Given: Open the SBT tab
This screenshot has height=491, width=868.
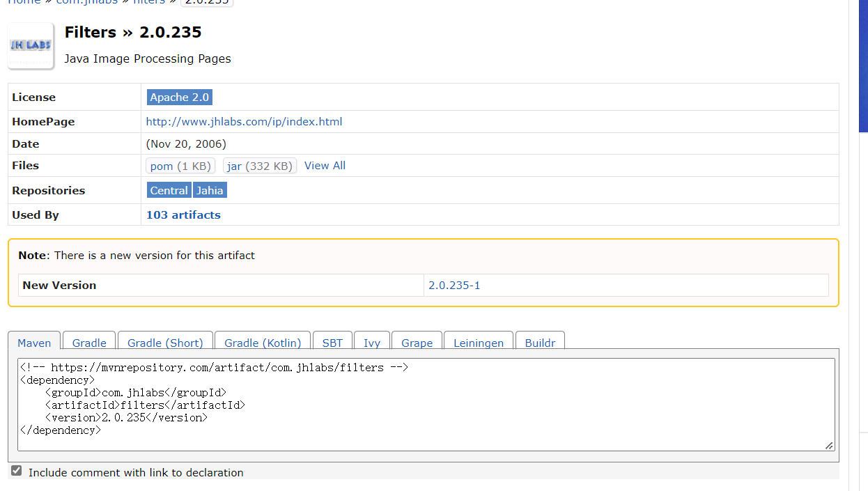Looking at the screenshot, I should click(332, 342).
